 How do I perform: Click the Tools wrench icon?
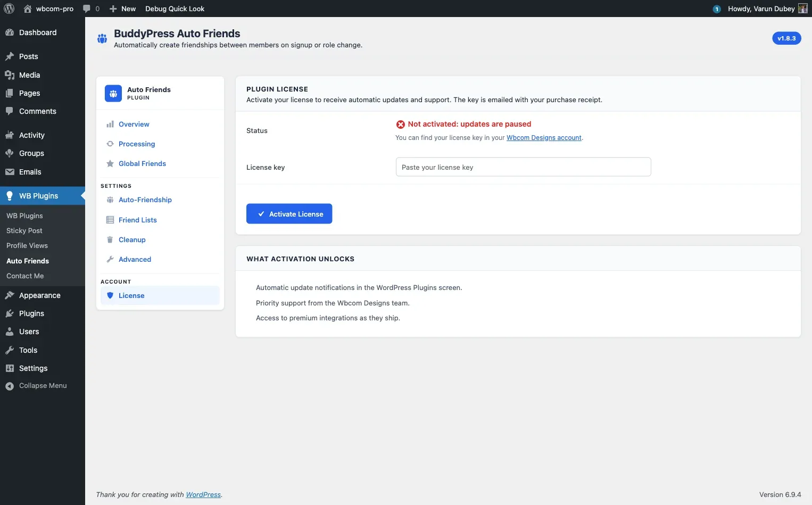coord(10,350)
